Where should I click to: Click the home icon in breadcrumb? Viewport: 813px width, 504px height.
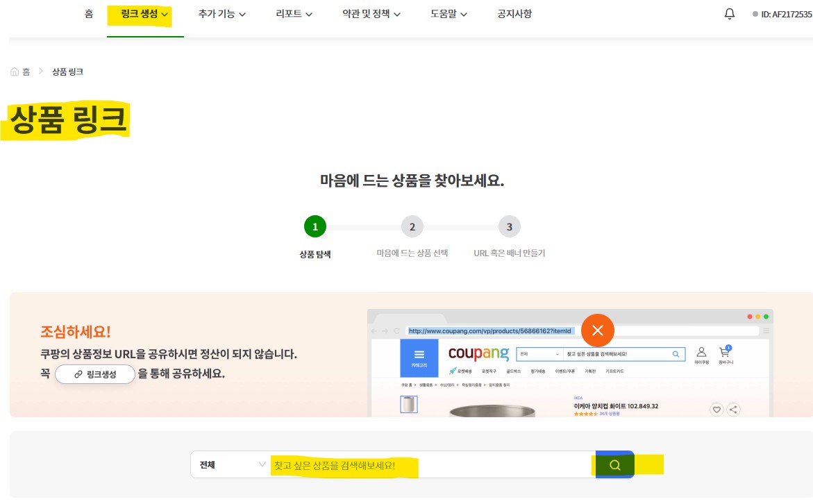15,72
